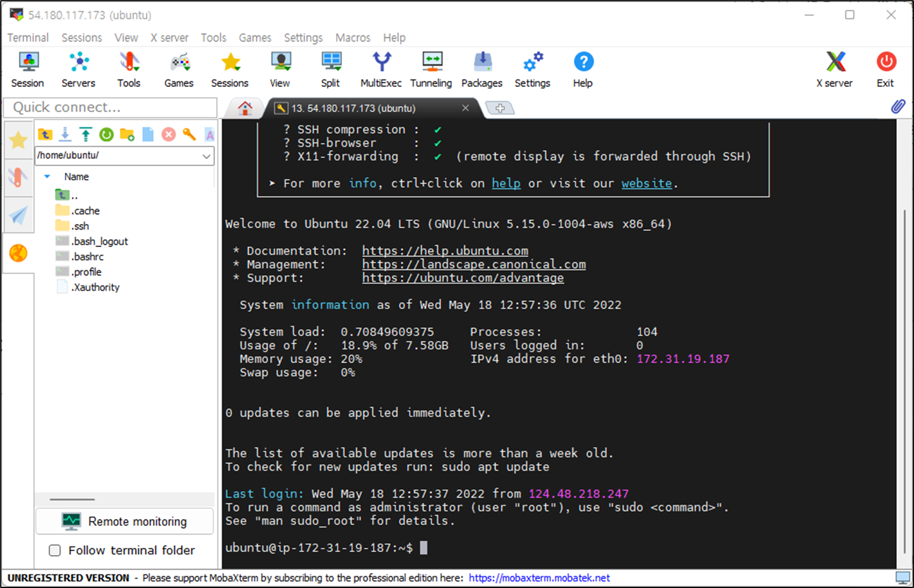Screen dimensions: 914x588
Task: Click the green refresh icon in SFTP toolbar
Action: click(x=107, y=135)
